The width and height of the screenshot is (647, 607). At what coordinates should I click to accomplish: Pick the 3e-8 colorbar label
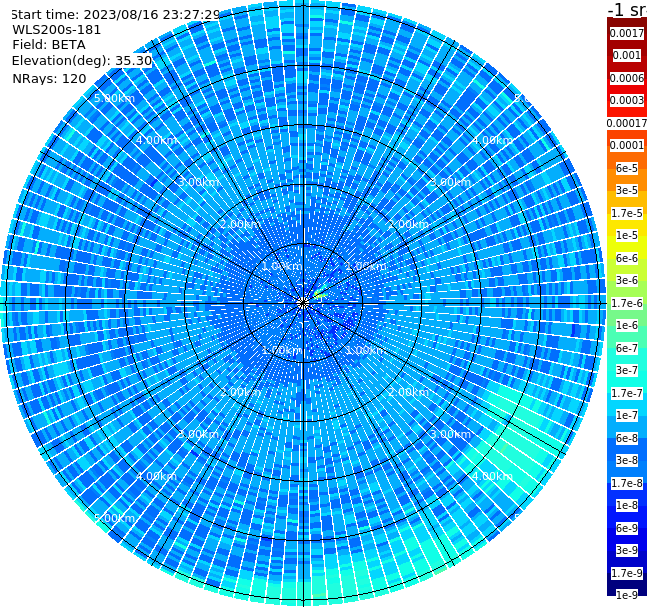627,460
